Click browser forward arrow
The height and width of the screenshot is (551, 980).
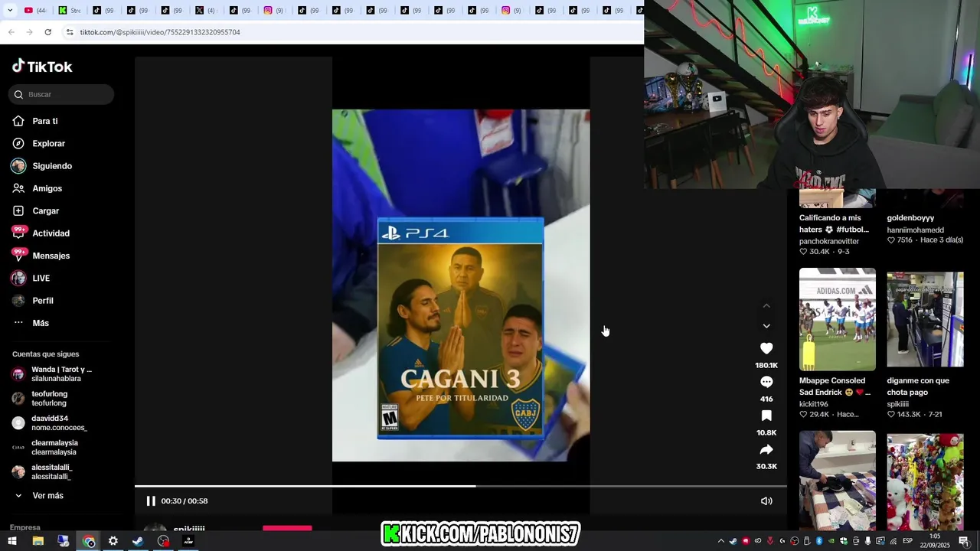29,32
